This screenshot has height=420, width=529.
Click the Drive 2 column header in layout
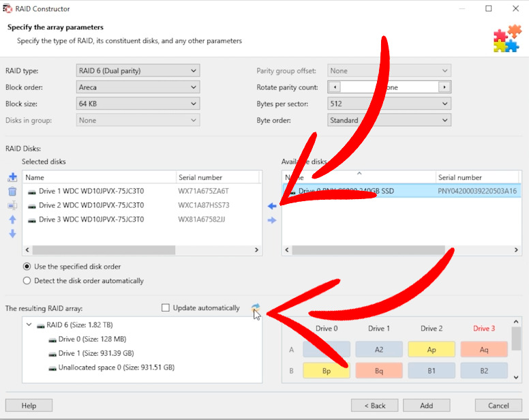[432, 329]
